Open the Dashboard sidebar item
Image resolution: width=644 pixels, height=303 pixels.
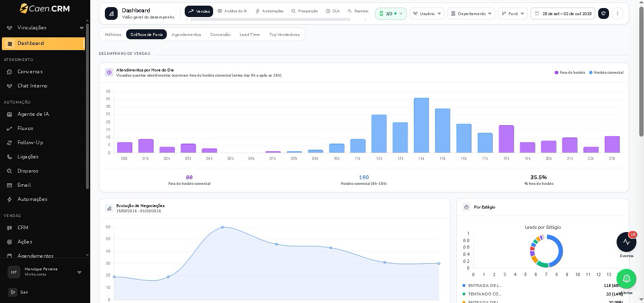pyautogui.click(x=43, y=43)
